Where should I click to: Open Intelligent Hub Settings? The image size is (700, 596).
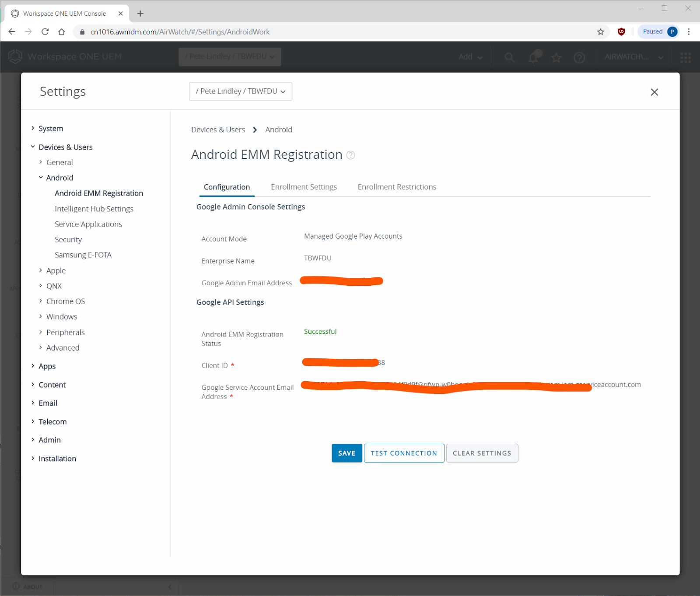coord(94,209)
